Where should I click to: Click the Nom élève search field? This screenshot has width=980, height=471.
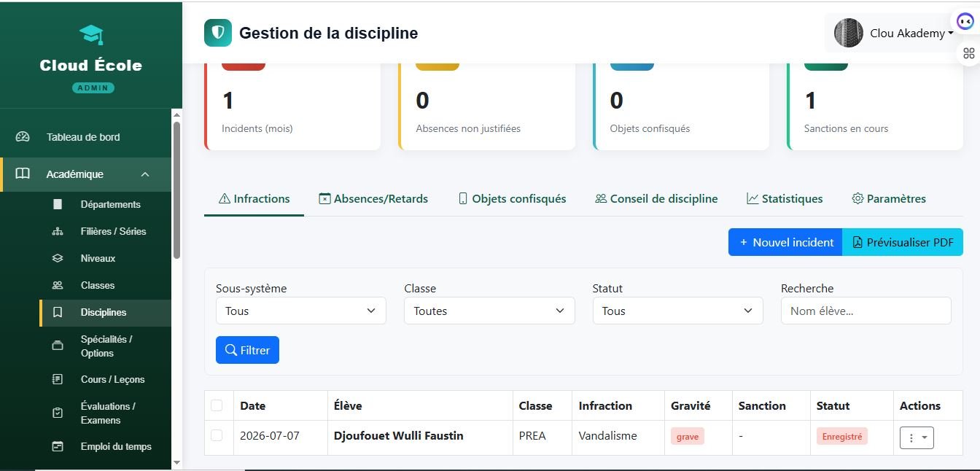click(x=866, y=311)
